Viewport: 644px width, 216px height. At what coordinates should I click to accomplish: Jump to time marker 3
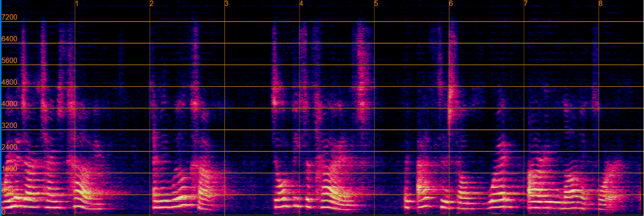[x=226, y=4]
